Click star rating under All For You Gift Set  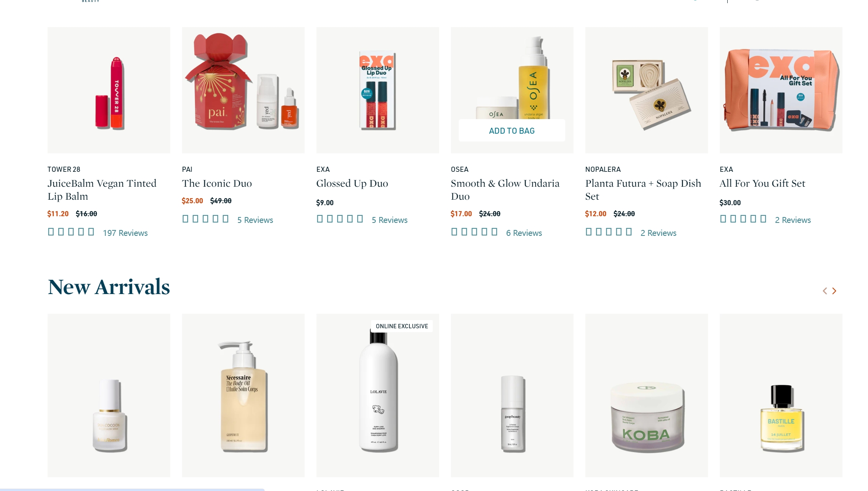click(x=743, y=219)
